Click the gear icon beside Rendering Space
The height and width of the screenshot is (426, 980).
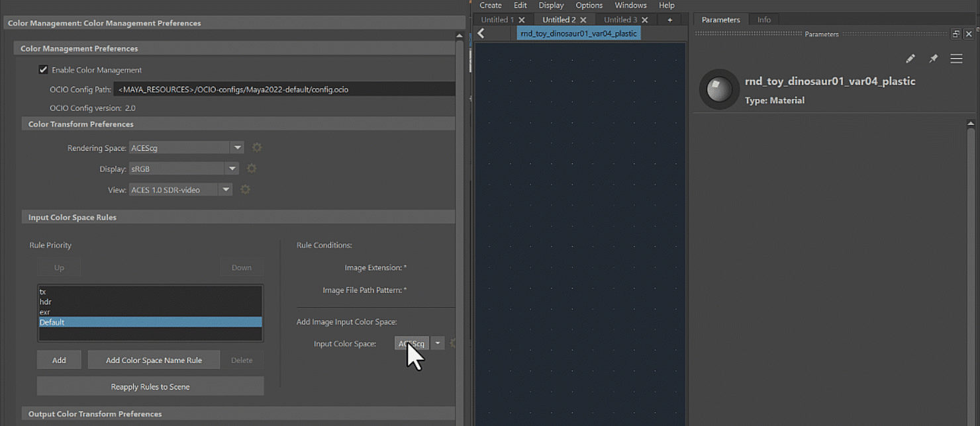pyautogui.click(x=256, y=148)
